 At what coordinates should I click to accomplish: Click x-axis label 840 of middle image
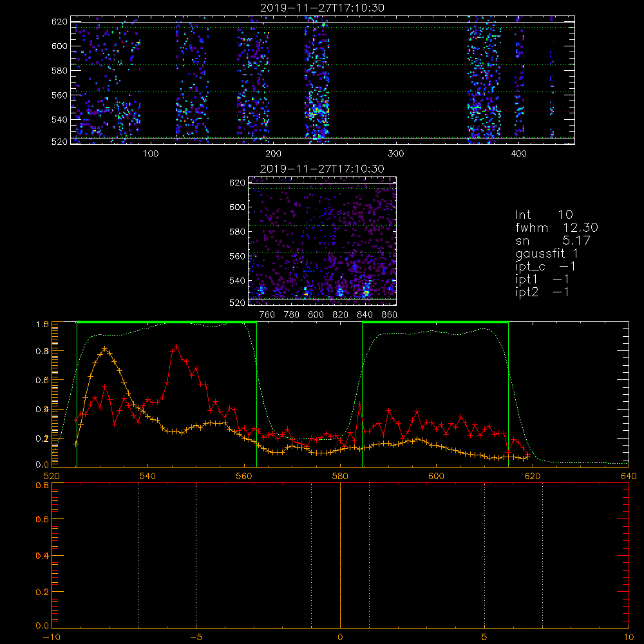(365, 315)
